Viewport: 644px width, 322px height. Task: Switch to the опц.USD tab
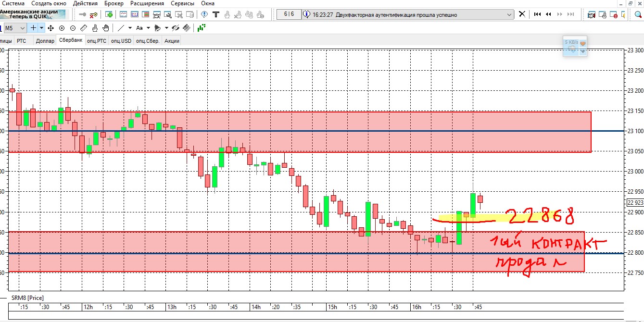(121, 41)
